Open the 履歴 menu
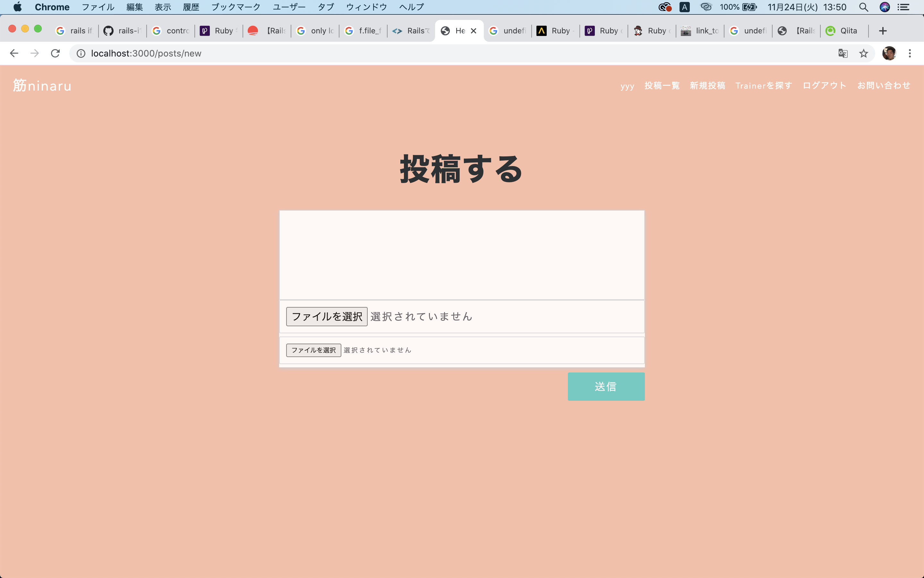The image size is (924, 578). (x=191, y=7)
